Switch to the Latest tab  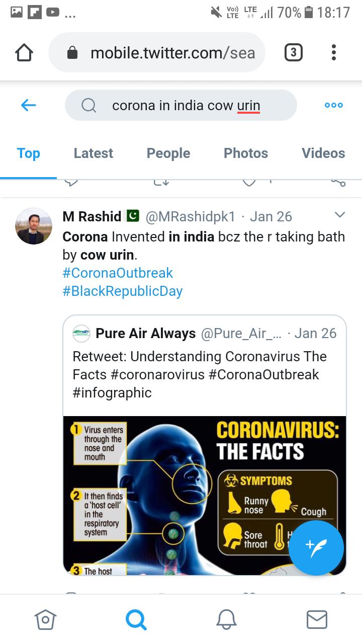(x=94, y=153)
